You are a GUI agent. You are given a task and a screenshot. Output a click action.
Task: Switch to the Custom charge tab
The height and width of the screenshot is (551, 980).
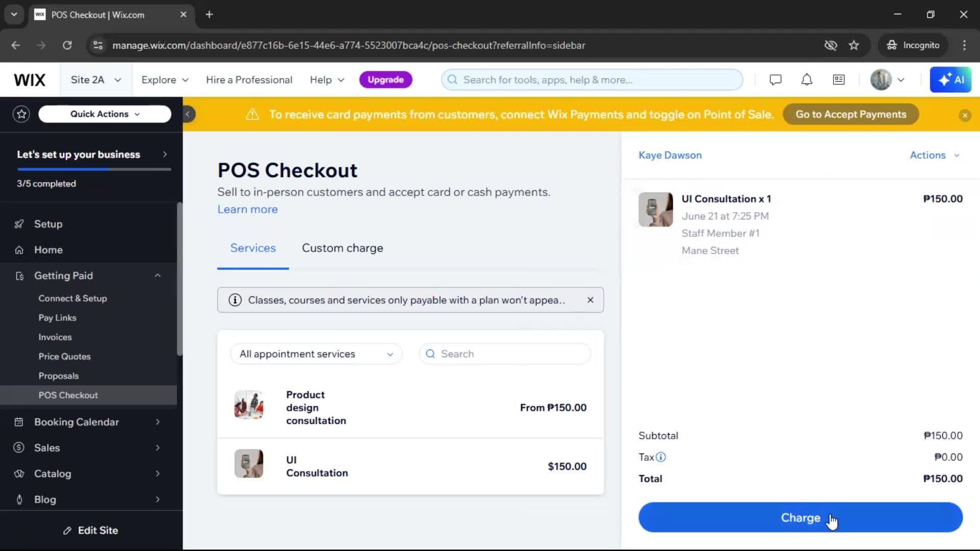(x=342, y=248)
